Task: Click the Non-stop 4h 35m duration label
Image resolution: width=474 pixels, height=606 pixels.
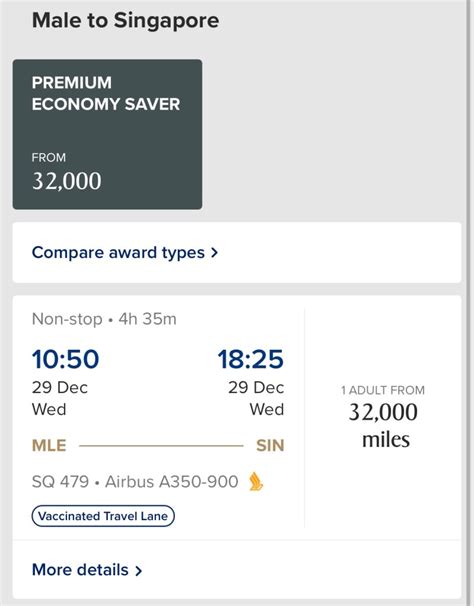Action: 104,319
